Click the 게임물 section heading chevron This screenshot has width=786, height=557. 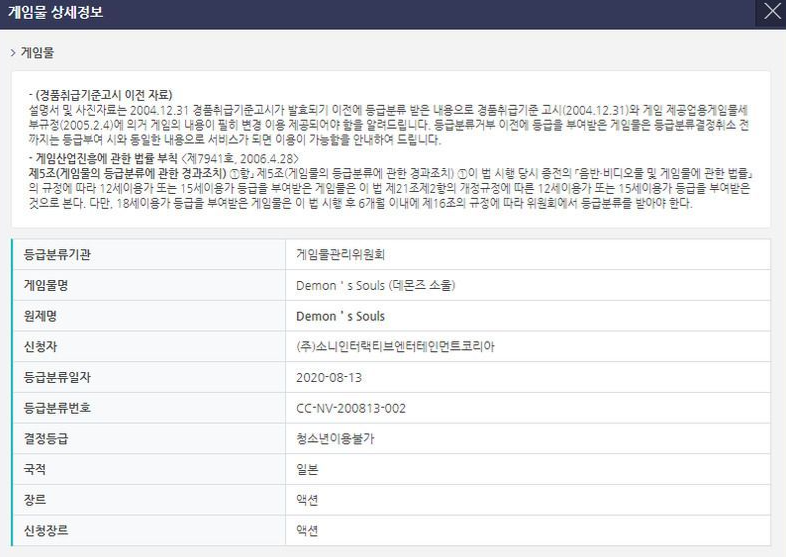pos(13,53)
